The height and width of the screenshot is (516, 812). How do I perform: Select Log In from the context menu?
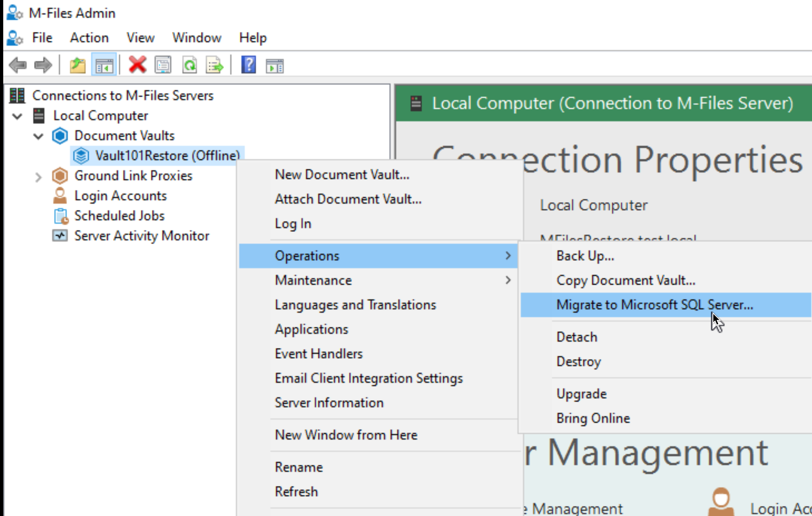tap(378, 223)
